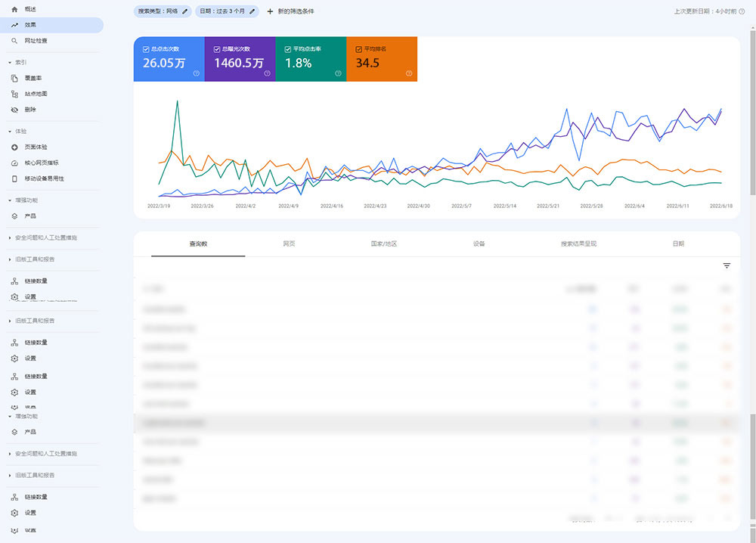This screenshot has width=756, height=543.
Task: Switch to the 设备 tab
Action: 479,244
